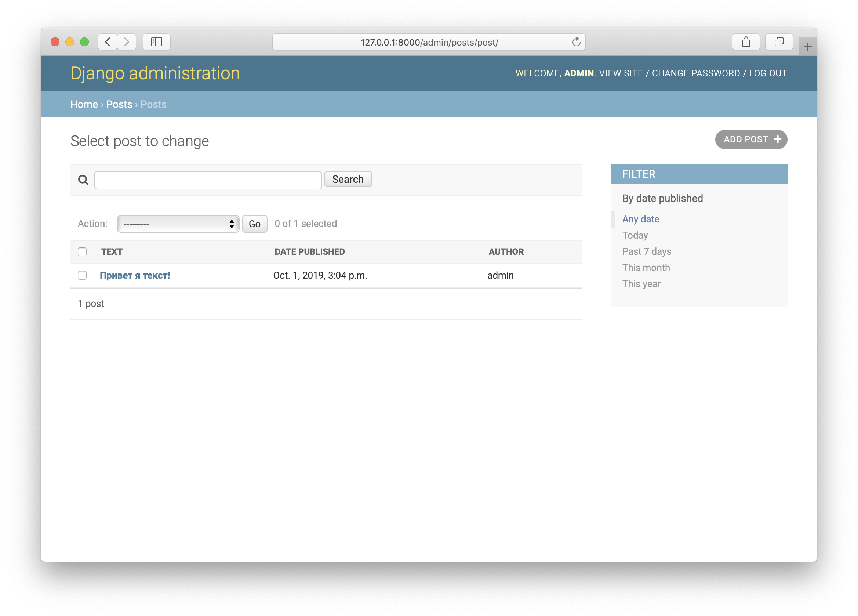Click Log Out link

pos(768,73)
